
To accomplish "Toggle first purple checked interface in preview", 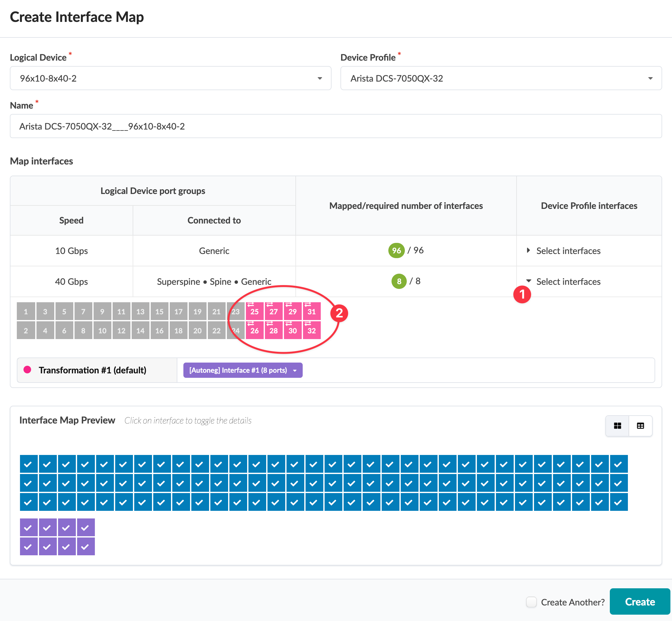I will (28, 527).
